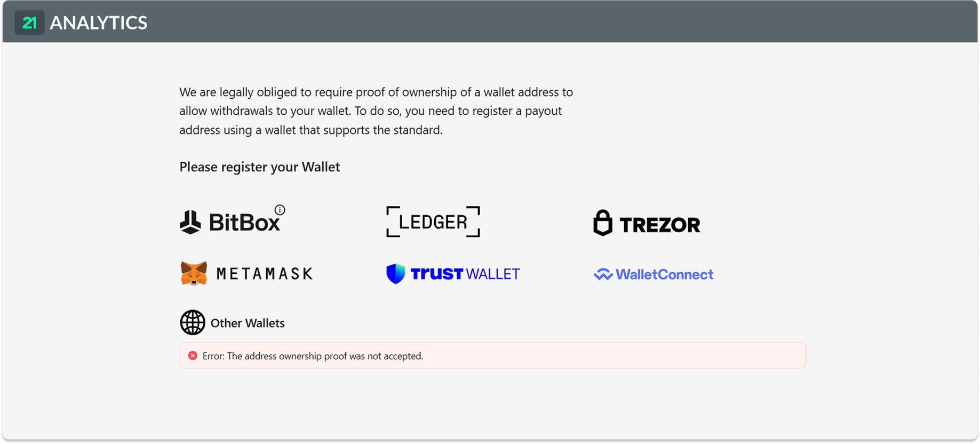Click the Trezor padlock symbol
The width and height of the screenshot is (980, 444).
[x=604, y=223]
